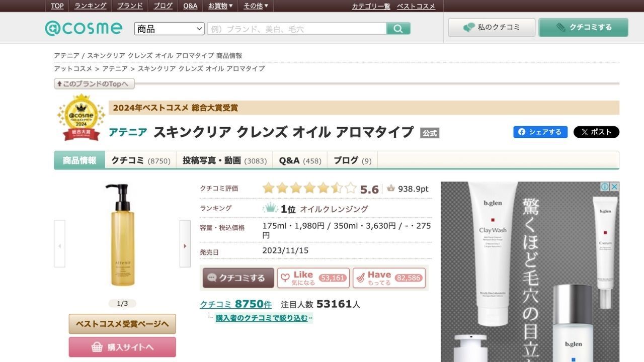Click next product image arrow

[185, 244]
